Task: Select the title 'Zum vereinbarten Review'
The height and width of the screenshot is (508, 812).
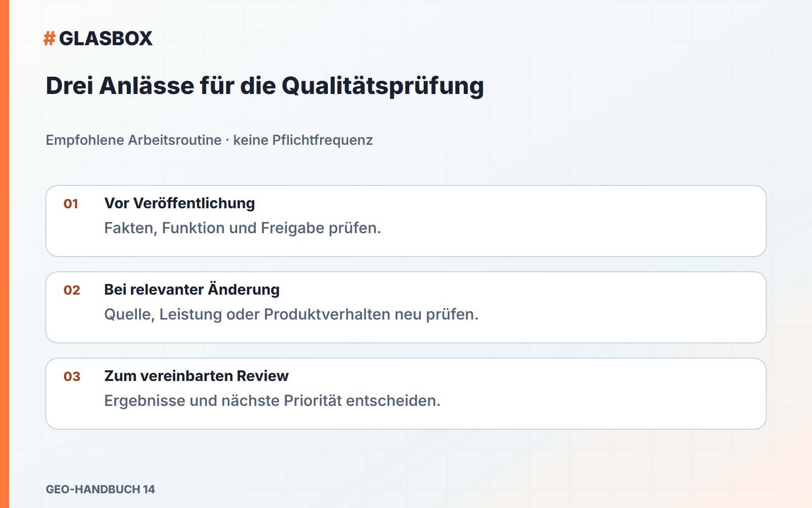Action: [196, 376]
